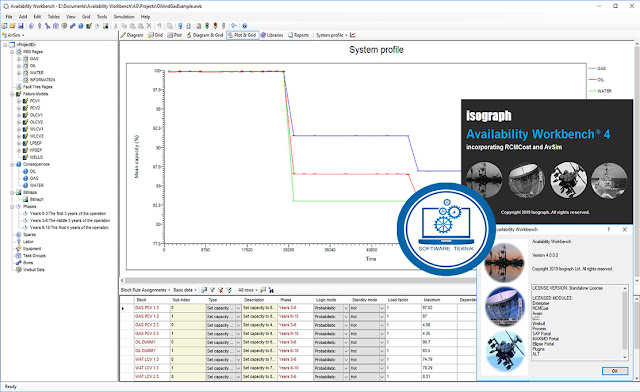
Task: Click the Open project folder icon
Action: coord(12,26)
